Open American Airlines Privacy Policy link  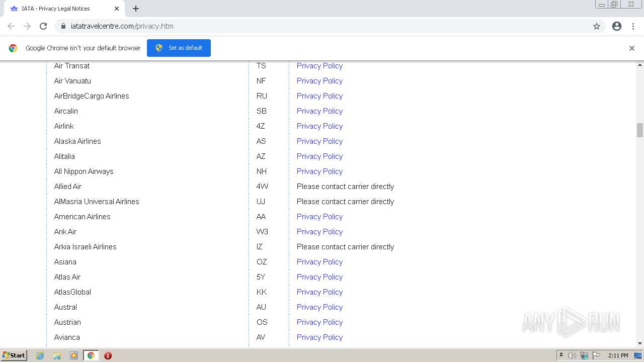[319, 217]
